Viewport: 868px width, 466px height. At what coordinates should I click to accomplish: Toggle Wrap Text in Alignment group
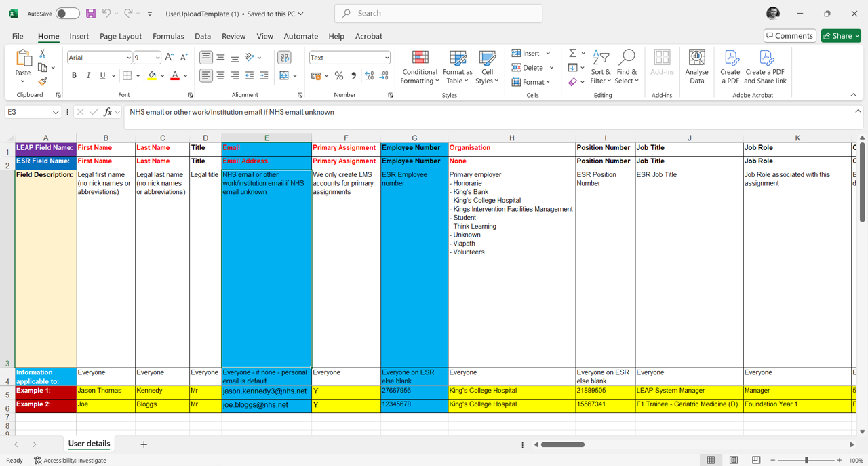pyautogui.click(x=284, y=58)
